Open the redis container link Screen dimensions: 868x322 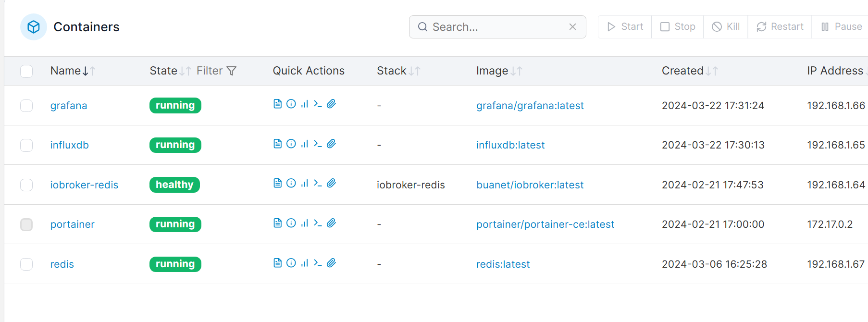(62, 264)
